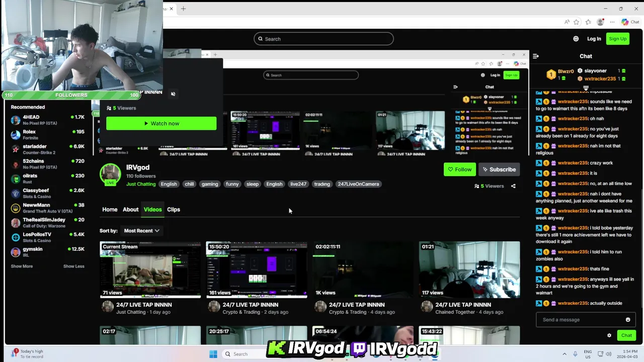Collapse Recommended list with Show Less
Viewport: 644px width, 362px height.
(74, 266)
